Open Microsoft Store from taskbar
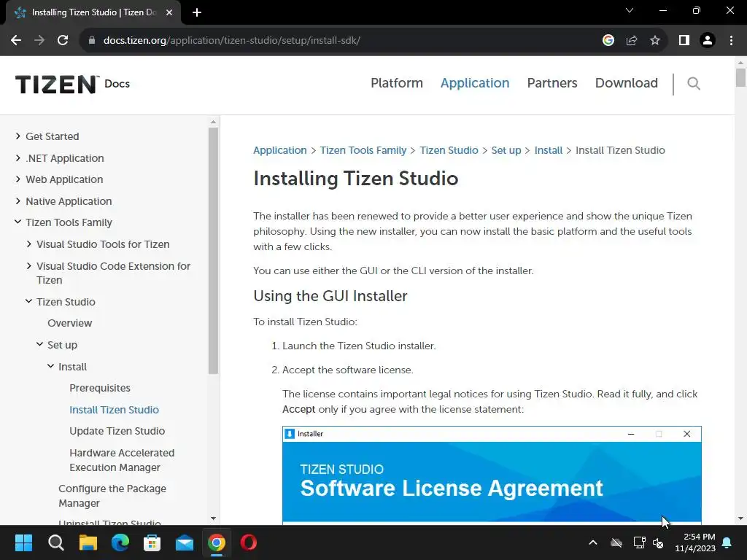 tap(152, 542)
